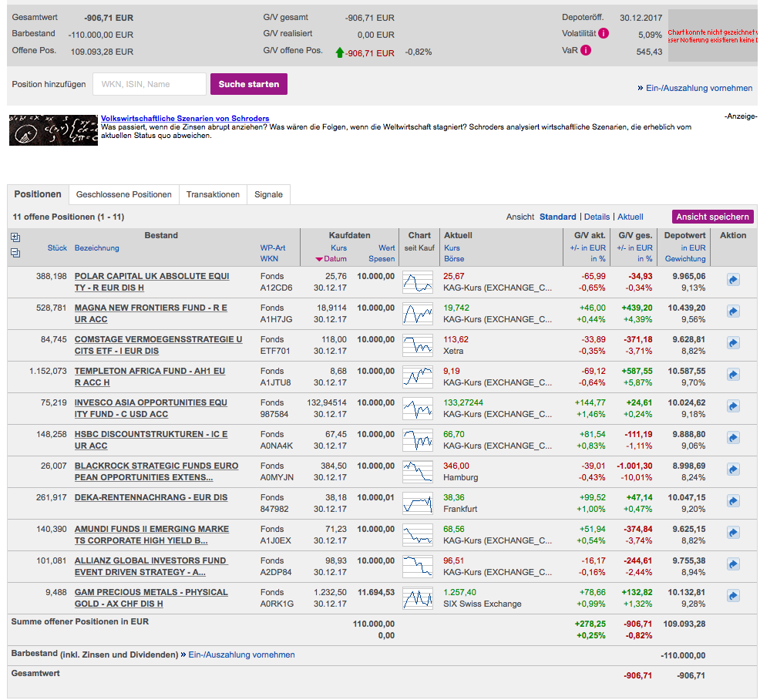The width and height of the screenshot is (760, 700).
Task: Open POLAR CAPITAL UK ABSOLUTE EQUITY fund link
Action: (x=152, y=281)
